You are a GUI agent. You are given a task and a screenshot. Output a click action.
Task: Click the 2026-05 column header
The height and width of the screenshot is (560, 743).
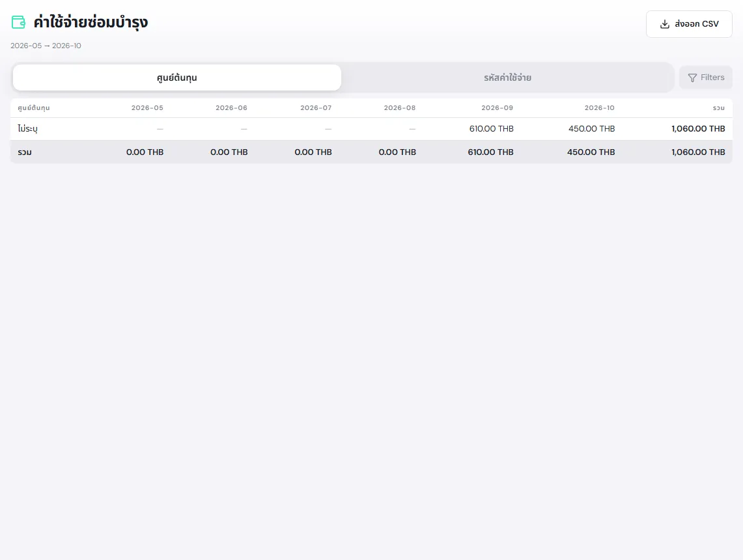tap(147, 108)
